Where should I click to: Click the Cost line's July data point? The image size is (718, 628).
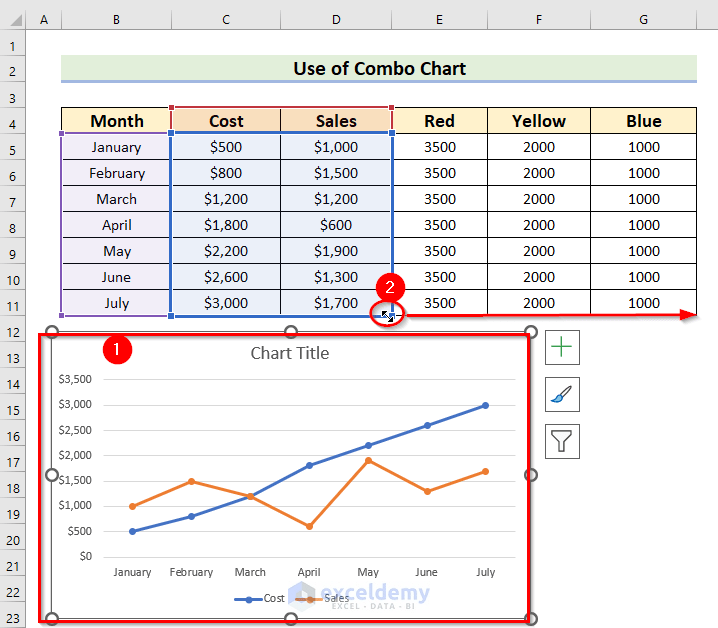485,405
